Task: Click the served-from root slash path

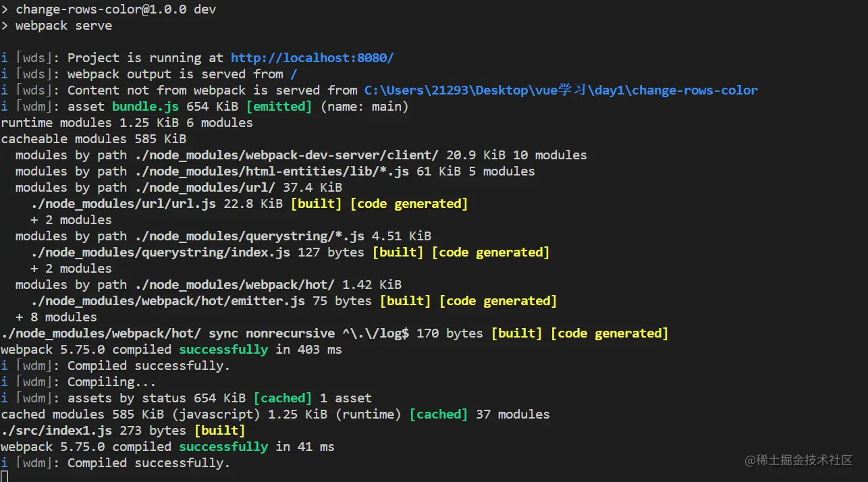Action: coord(294,74)
